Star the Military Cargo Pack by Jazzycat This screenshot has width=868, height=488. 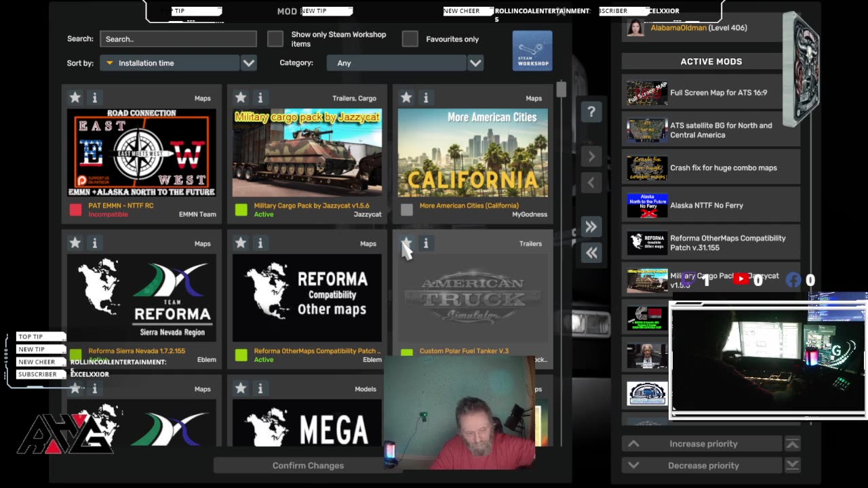(x=241, y=98)
